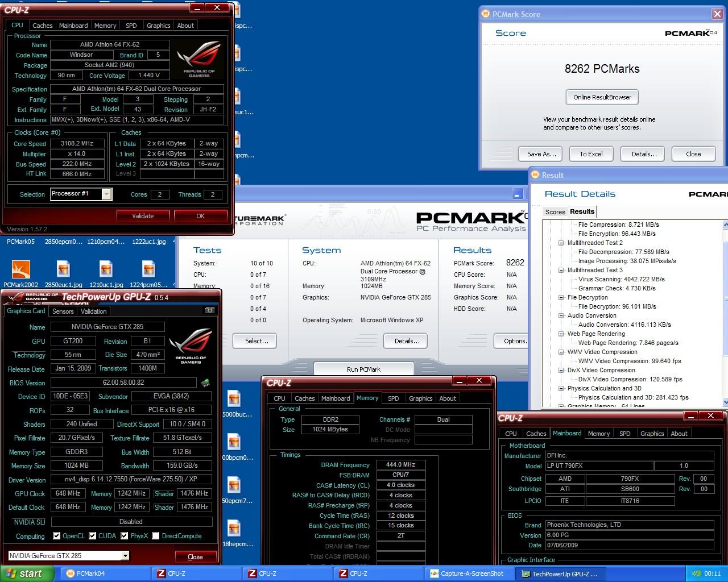Click the Result window title bar icon
728x582 pixels.
535,175
